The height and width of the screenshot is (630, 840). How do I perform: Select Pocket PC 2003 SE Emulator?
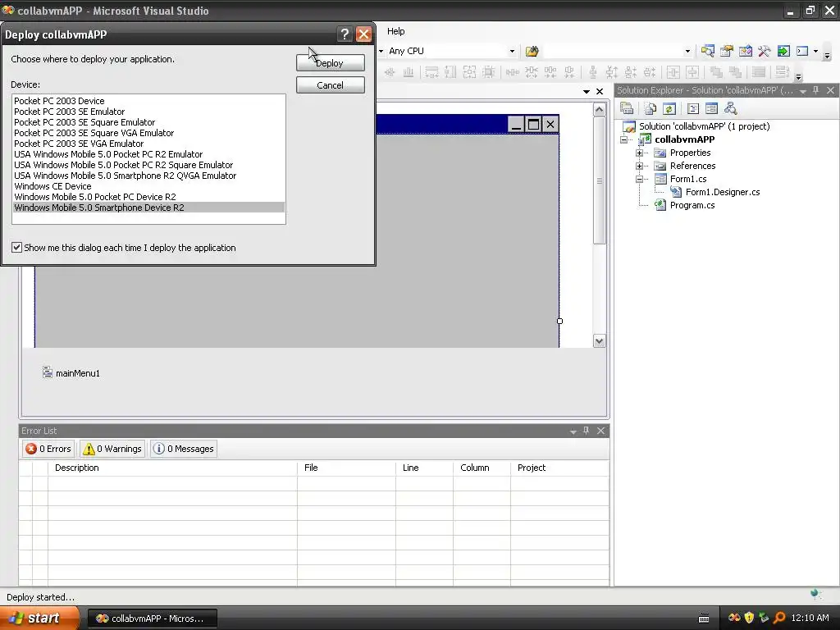(148, 112)
